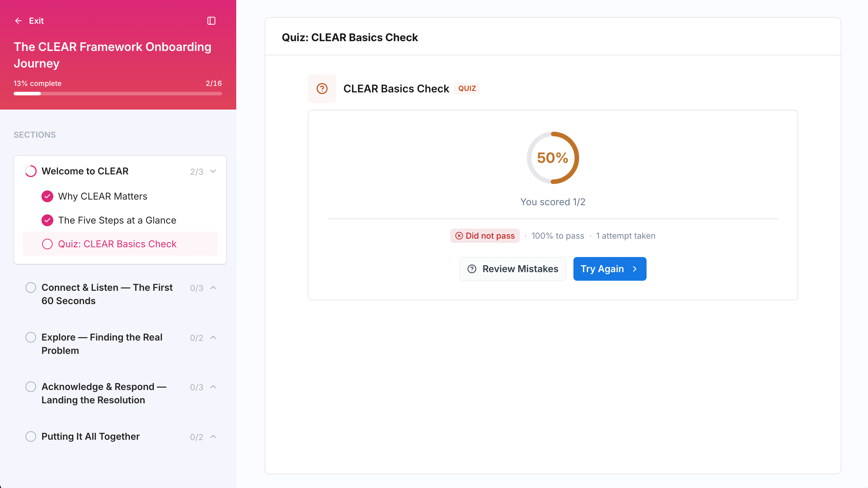Click the 2/16 lesson counter

tap(214, 83)
